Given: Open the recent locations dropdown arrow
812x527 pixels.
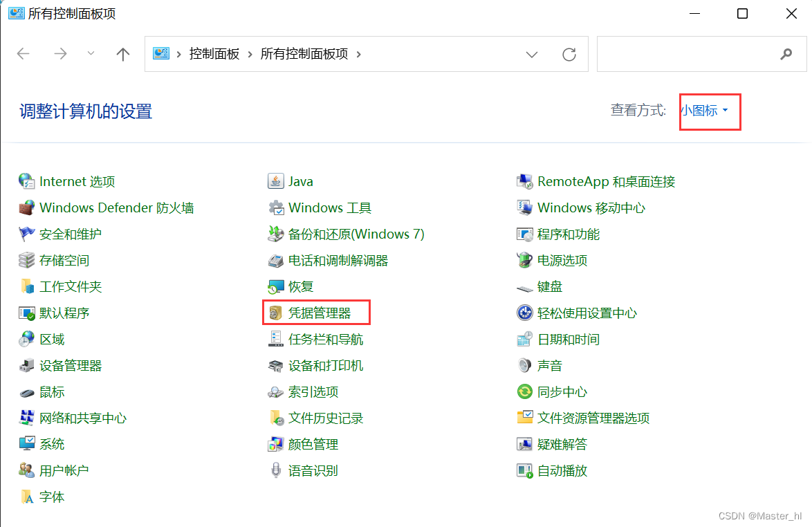Looking at the screenshot, I should (91, 53).
